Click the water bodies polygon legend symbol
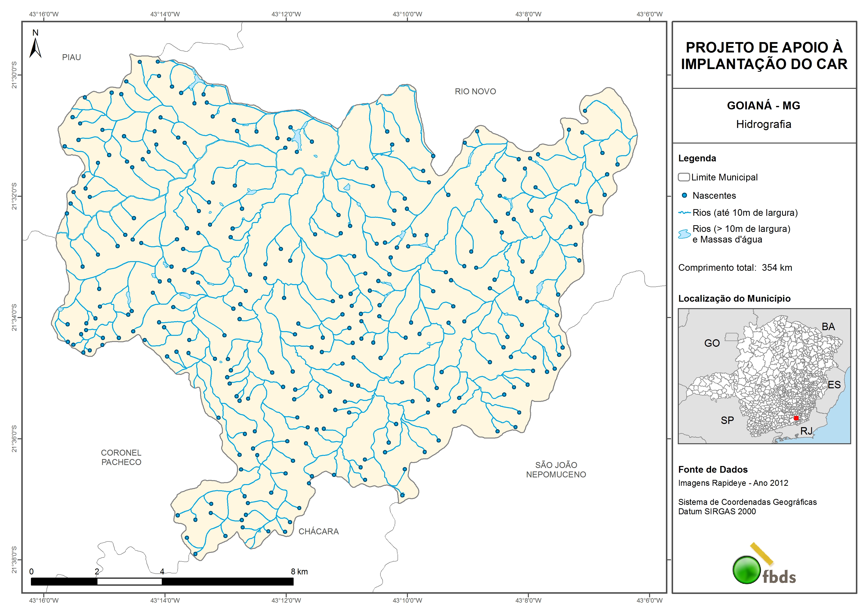Image resolution: width=868 pixels, height=614 pixels. (684, 234)
